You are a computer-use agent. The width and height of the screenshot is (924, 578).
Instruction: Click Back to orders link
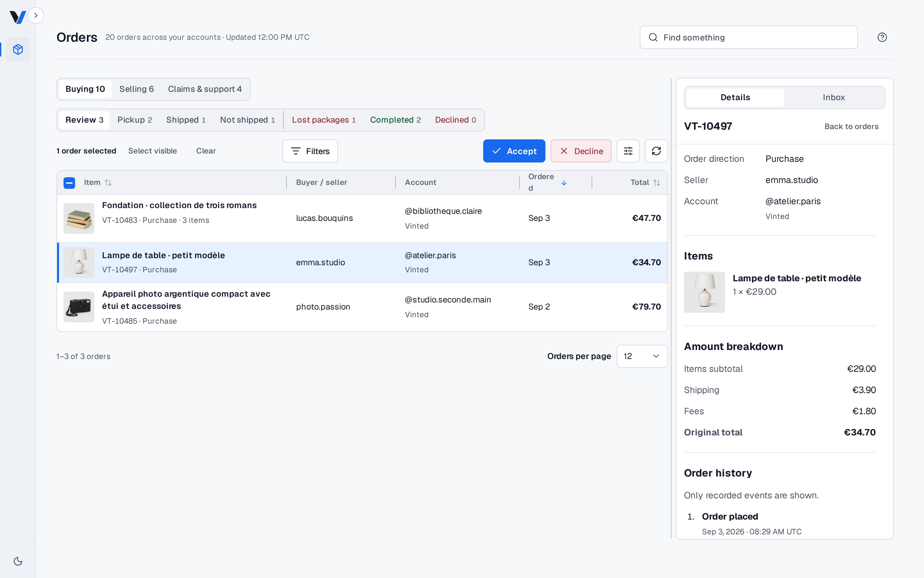click(851, 127)
